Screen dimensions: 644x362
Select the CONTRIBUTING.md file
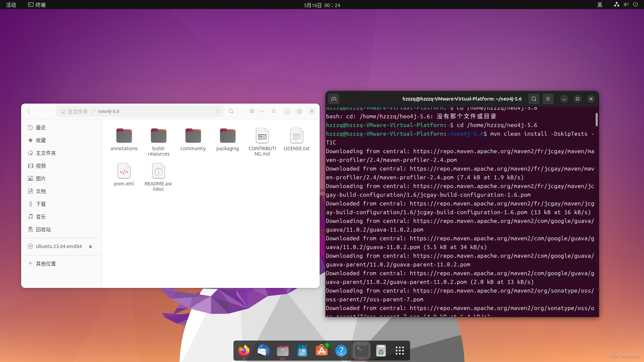pos(262,141)
